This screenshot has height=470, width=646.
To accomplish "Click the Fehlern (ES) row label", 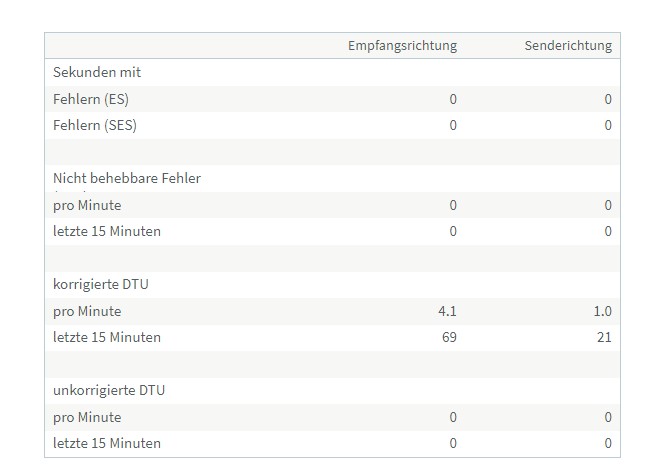I will click(91, 99).
